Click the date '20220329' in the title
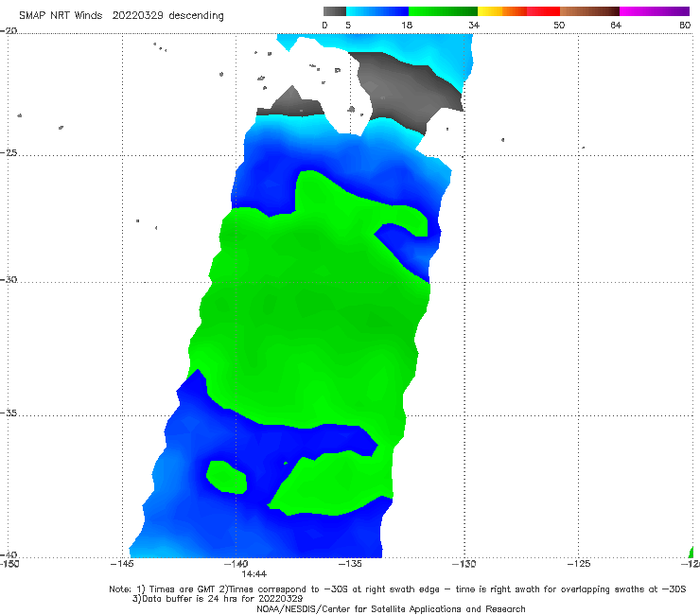This screenshot has width=700, height=615. 137,16
